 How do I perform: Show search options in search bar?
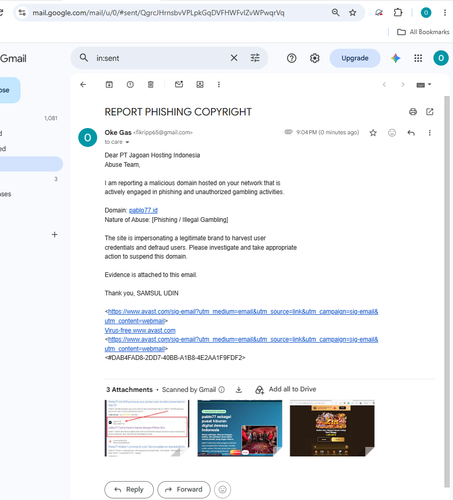tap(255, 58)
